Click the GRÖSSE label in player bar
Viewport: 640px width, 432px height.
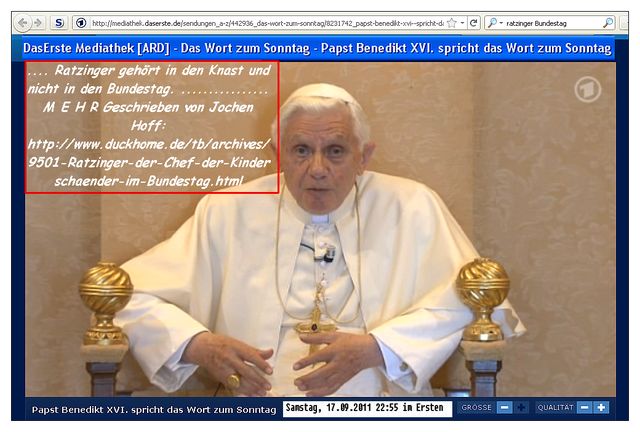(476, 408)
